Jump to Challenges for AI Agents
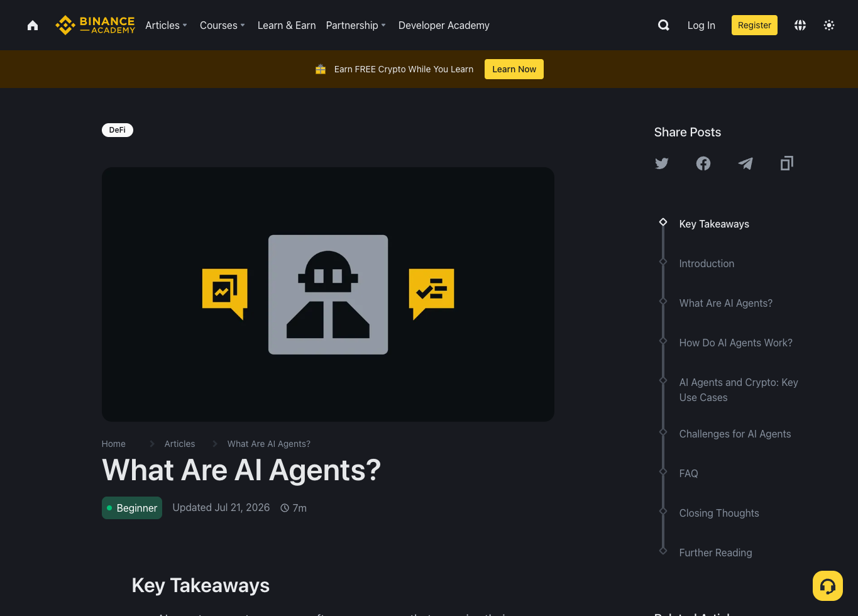The width and height of the screenshot is (858, 616). 735,434
